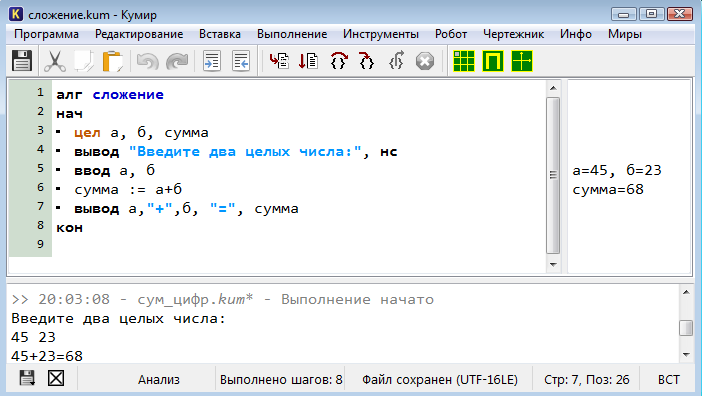Open the Инструменты menu
Viewport: 702px width, 396px height.
click(381, 34)
